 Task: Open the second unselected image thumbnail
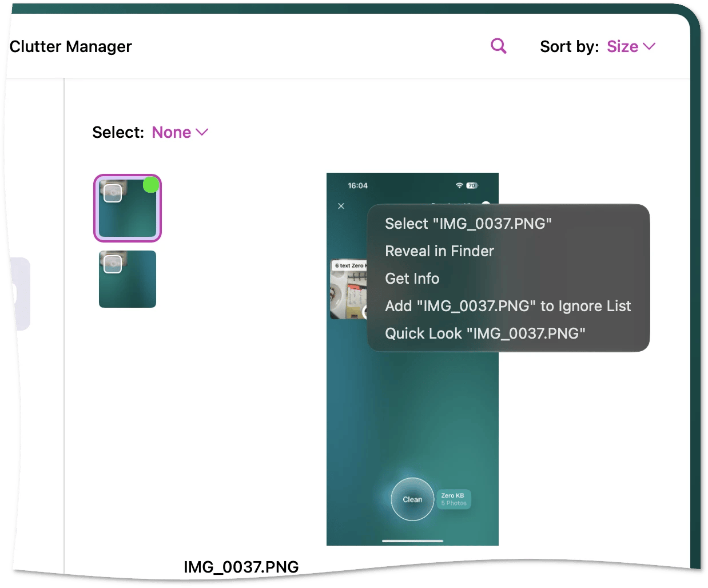128,279
